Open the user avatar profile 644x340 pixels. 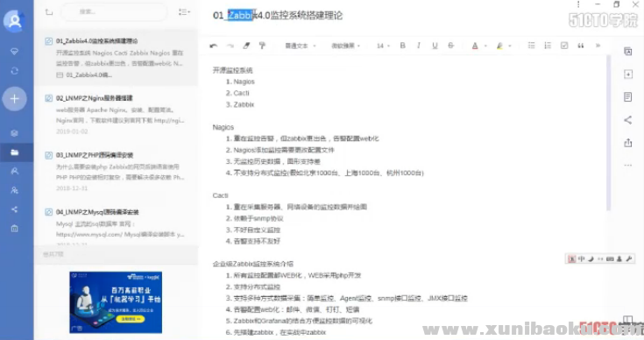coord(15,20)
